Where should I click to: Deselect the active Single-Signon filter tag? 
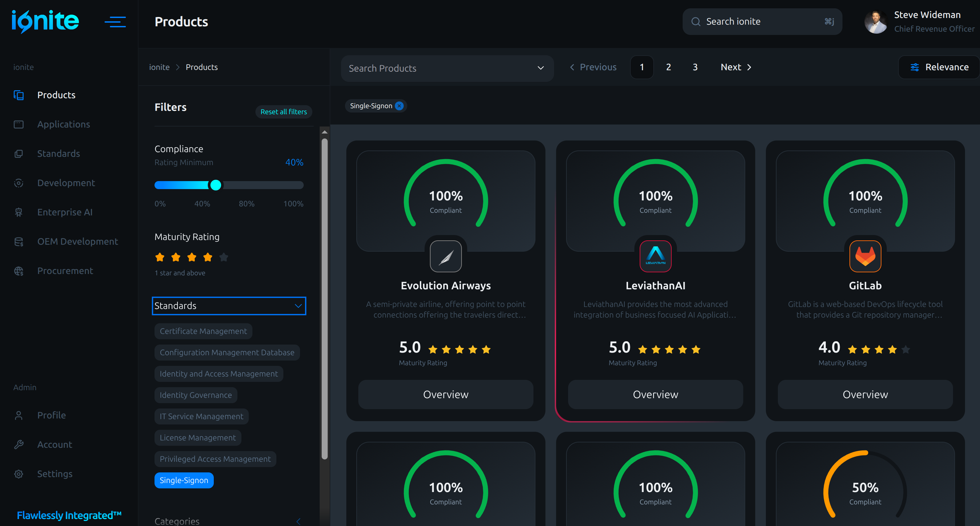point(184,480)
